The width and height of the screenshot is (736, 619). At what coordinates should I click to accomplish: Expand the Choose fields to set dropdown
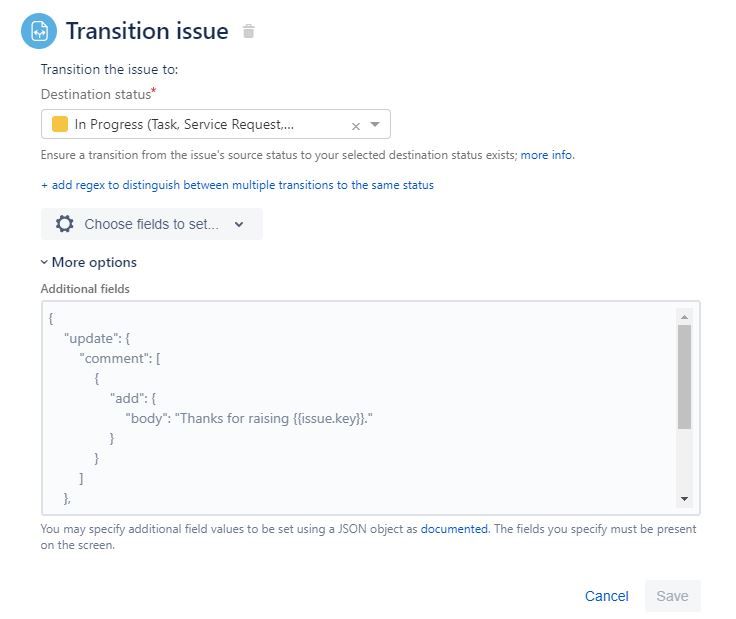click(152, 224)
